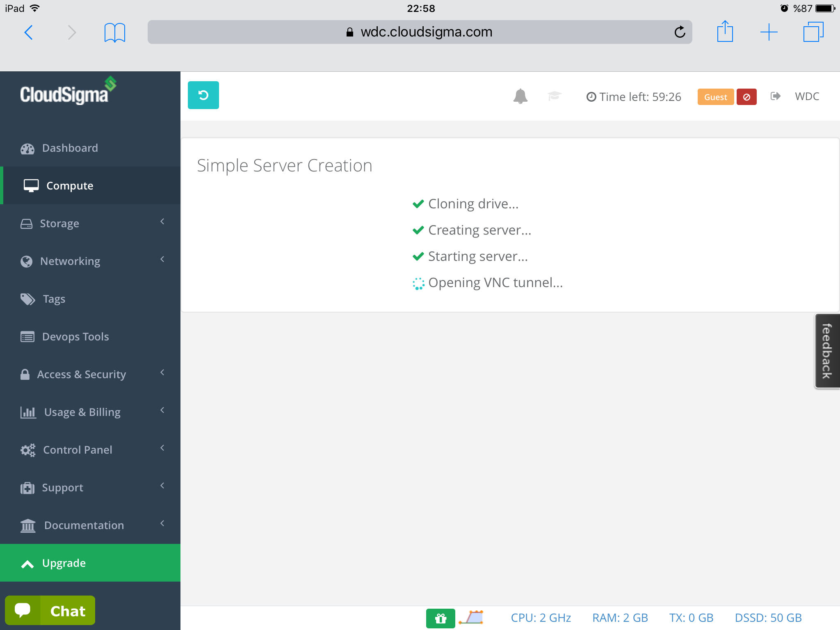
Task: Open Safari share sheet icon
Action: [725, 31]
